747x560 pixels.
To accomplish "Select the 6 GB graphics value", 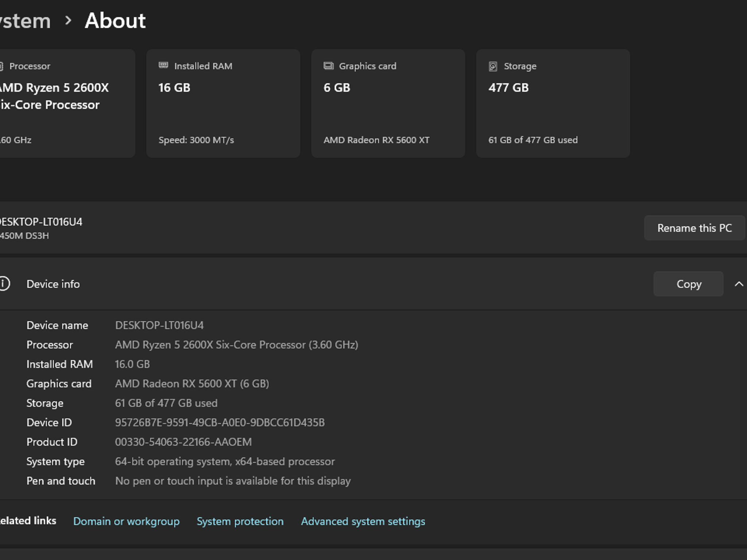I will (337, 87).
